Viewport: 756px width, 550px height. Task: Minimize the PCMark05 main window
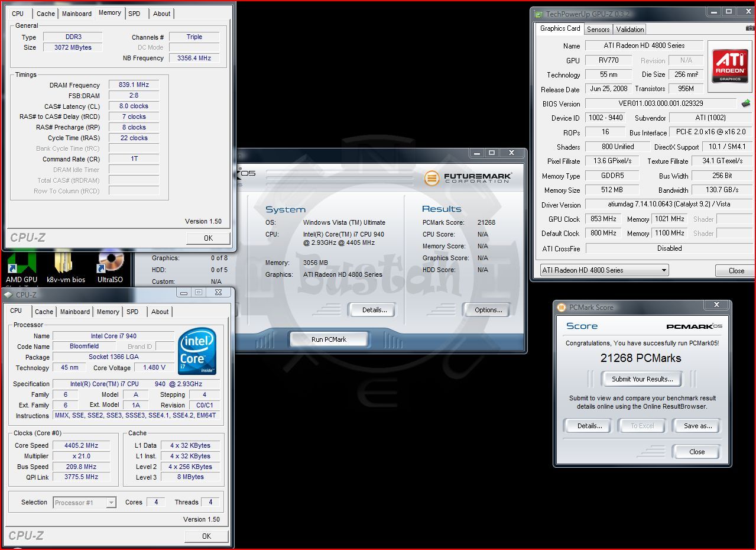pos(478,153)
